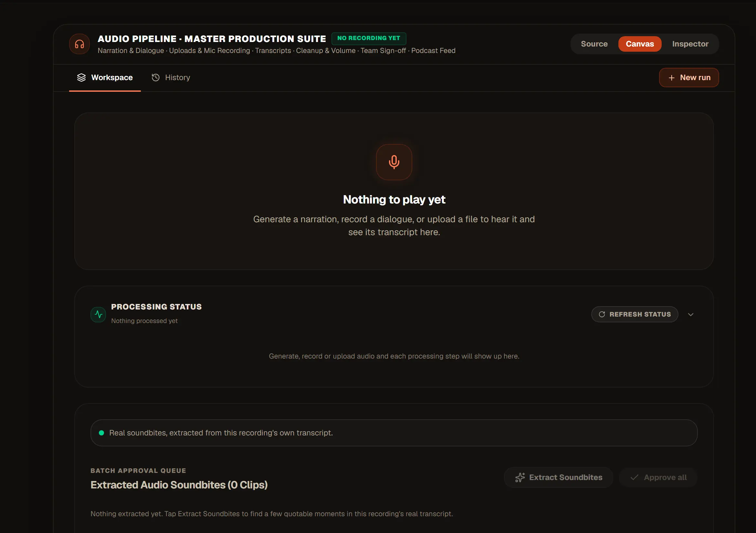Collapse the Processing Status panel chevron
This screenshot has width=756, height=533.
tap(690, 314)
